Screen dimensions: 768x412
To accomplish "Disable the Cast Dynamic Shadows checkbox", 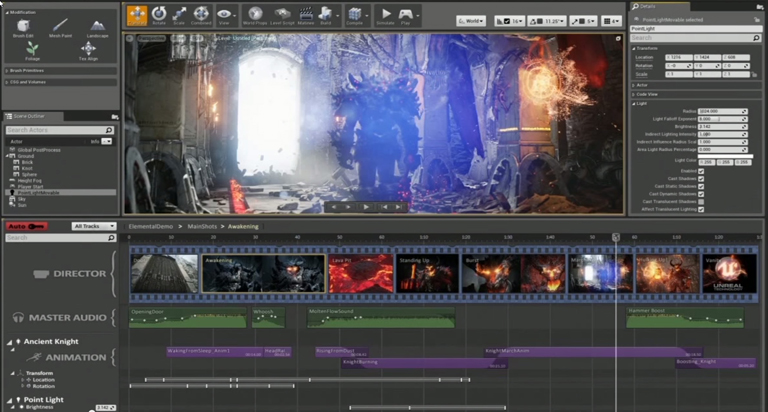I will pos(701,194).
